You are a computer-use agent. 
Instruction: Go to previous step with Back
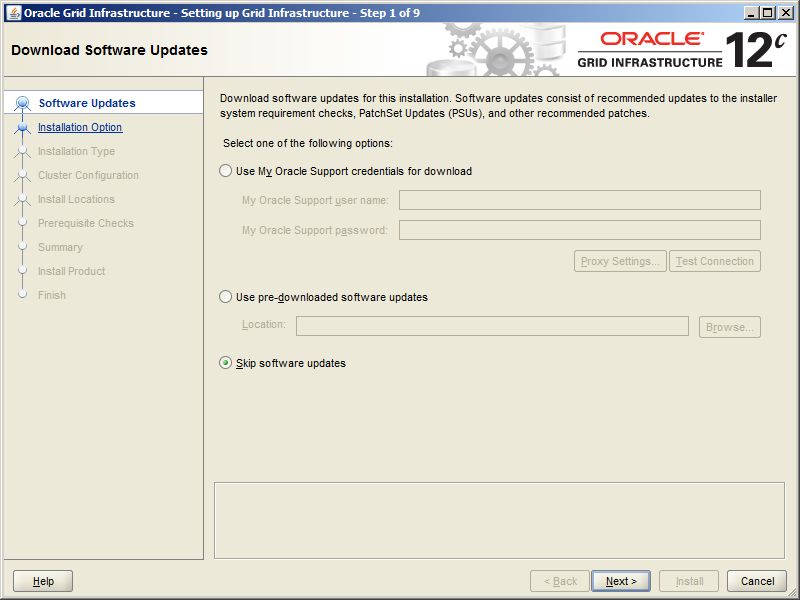(x=560, y=581)
